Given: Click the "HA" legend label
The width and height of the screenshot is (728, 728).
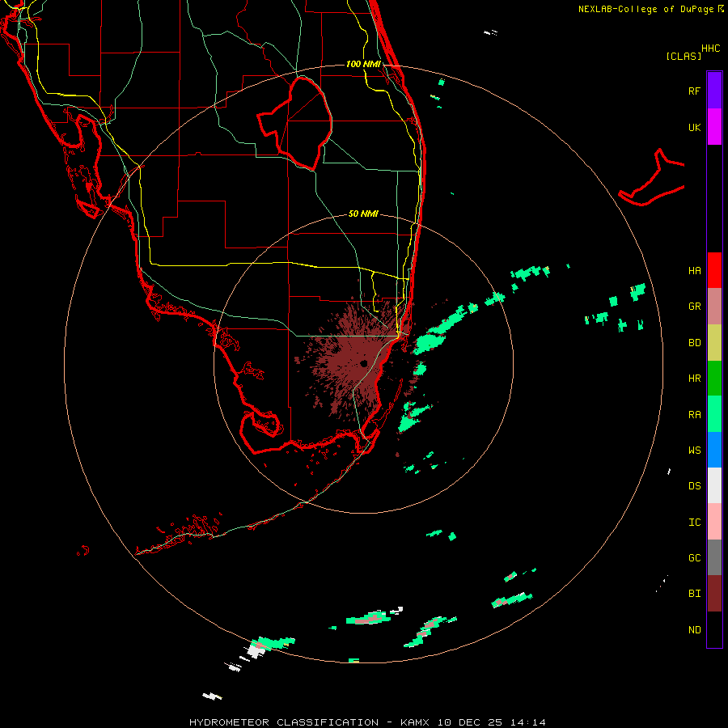Looking at the screenshot, I should point(694,270).
